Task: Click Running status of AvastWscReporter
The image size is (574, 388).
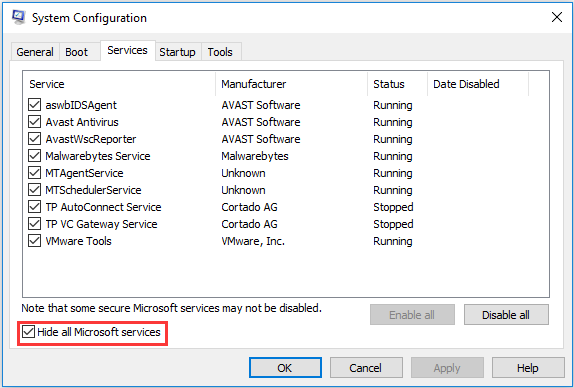Action: [x=393, y=139]
